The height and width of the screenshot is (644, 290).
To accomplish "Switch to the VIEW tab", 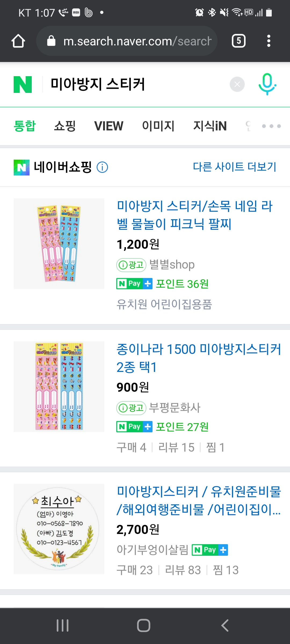I will [x=109, y=126].
